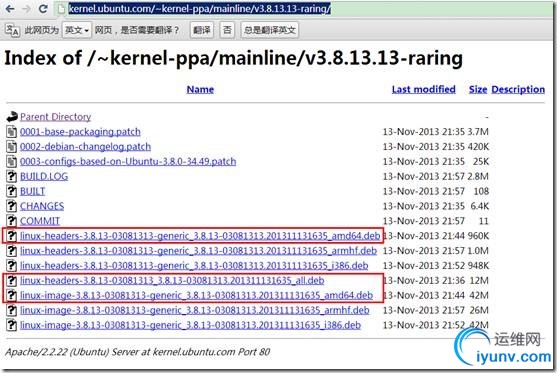The image size is (557, 373).
Task: Click the 960K size of headers amd64
Action: tap(478, 236)
